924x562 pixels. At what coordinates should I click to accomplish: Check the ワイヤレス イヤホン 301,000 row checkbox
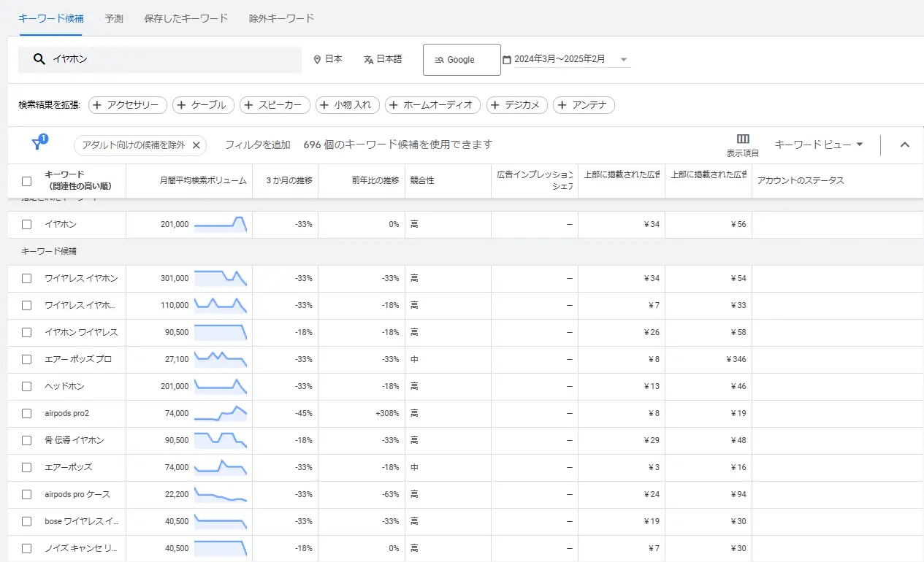pyautogui.click(x=27, y=278)
